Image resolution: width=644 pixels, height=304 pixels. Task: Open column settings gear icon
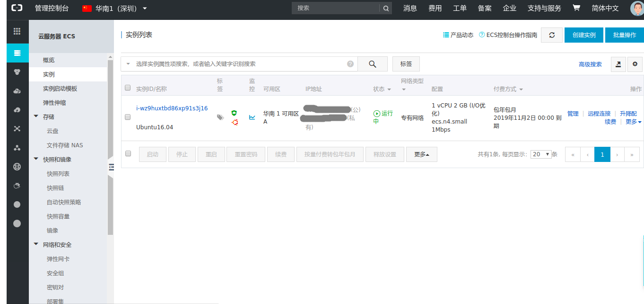click(635, 64)
